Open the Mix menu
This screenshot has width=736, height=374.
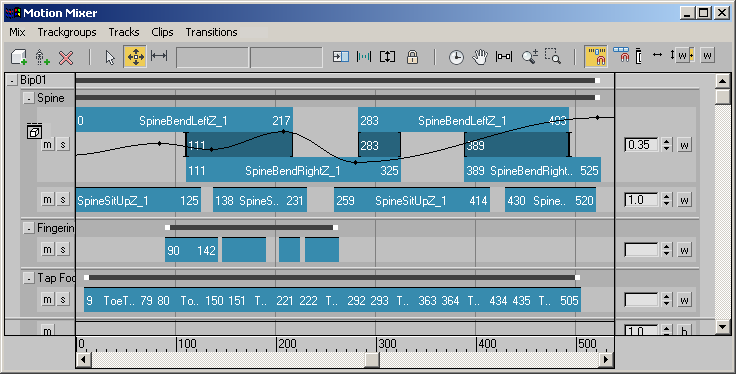pos(17,32)
